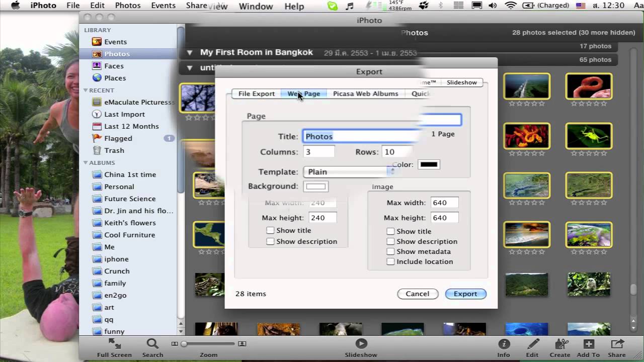Open the Create toolbar icon
Screen dimensions: 644x362
(560, 344)
